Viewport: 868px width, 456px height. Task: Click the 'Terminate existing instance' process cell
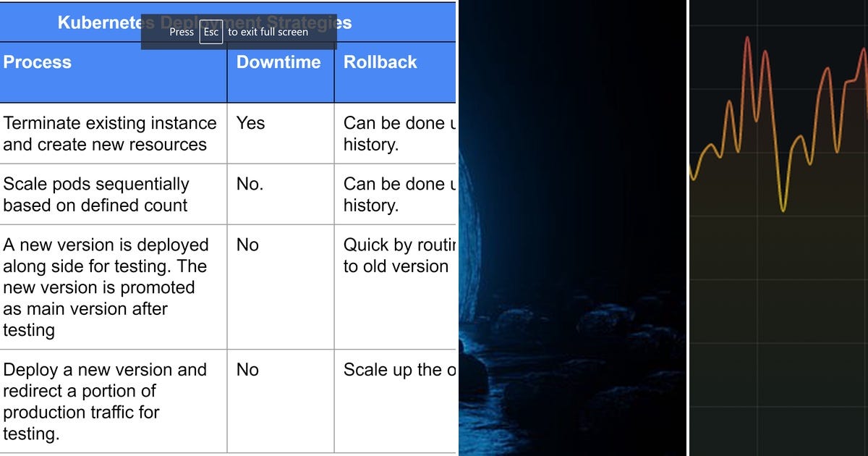tap(110, 133)
